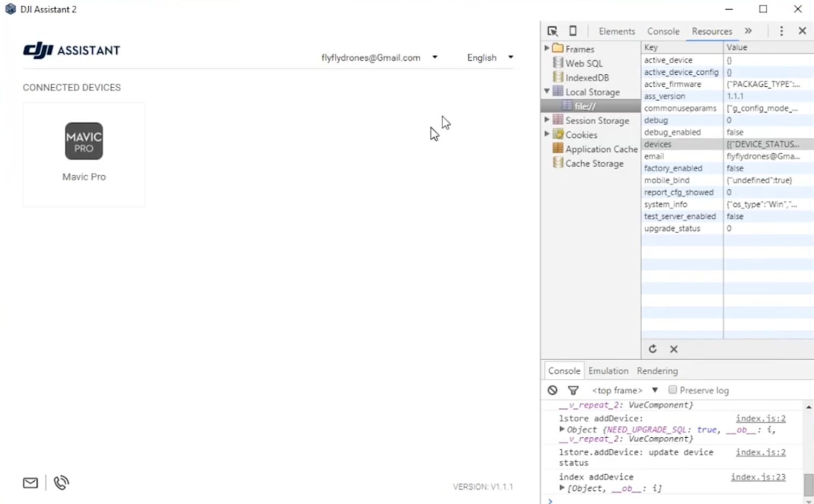Open the Emulation drawer tab
Image resolution: width=814 pixels, height=504 pixels.
pyautogui.click(x=608, y=371)
